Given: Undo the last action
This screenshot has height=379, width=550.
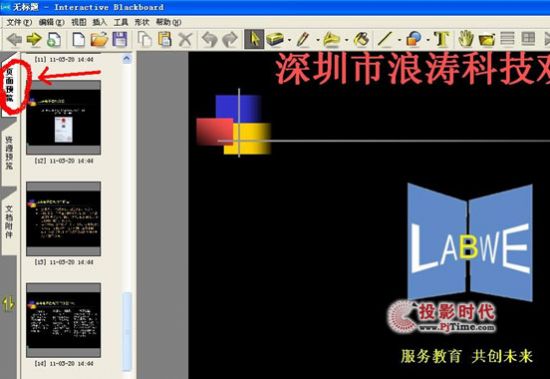Looking at the screenshot, I should (209, 39).
